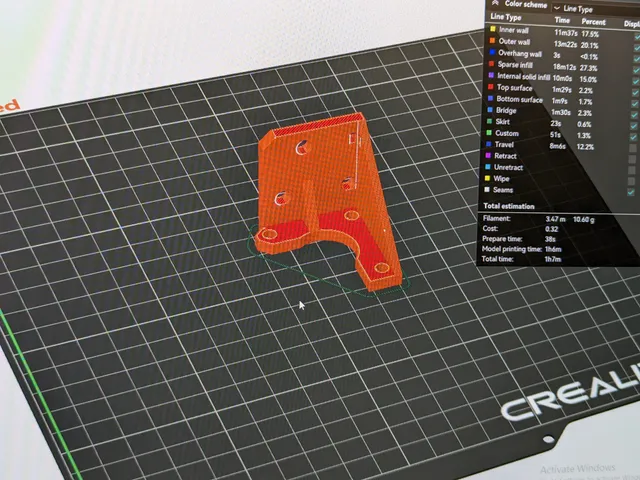
Task: Toggle display of Bridge lines
Action: pos(635,115)
